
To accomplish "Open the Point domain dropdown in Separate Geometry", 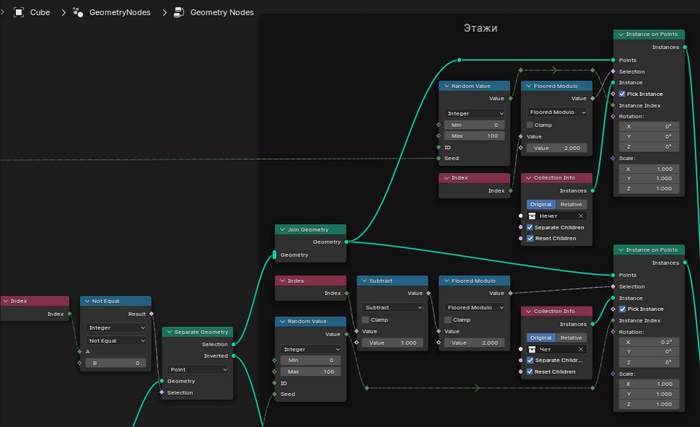I will point(198,369).
